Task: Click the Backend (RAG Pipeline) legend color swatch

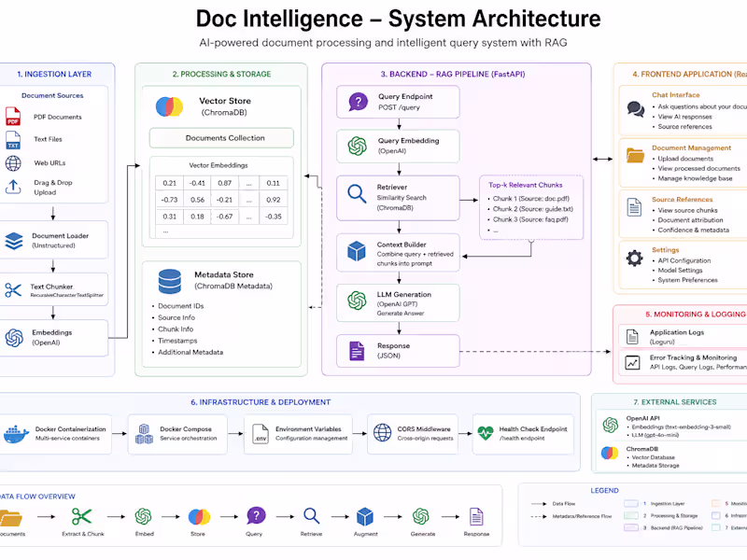Action: 631,527
